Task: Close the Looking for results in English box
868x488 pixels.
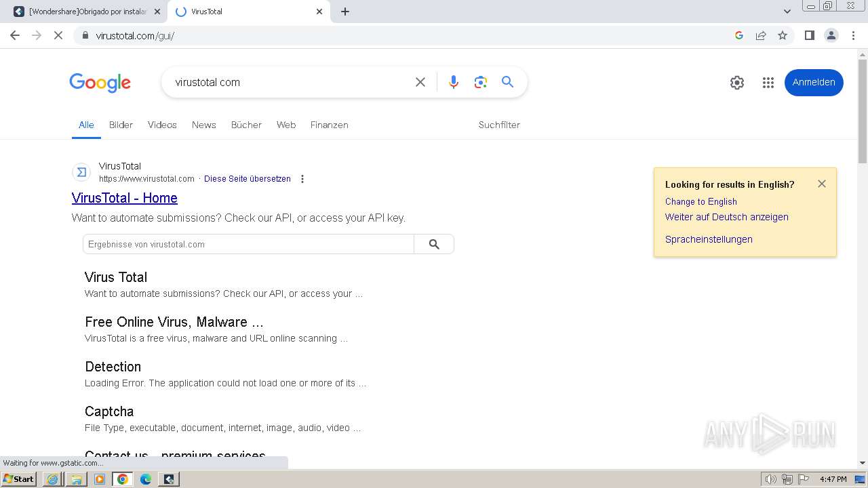Action: click(x=822, y=184)
